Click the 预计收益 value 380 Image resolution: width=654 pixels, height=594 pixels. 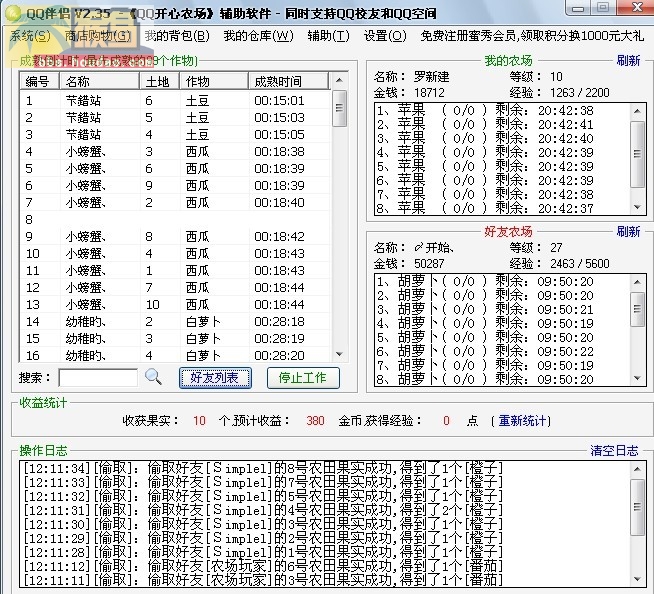coord(315,420)
